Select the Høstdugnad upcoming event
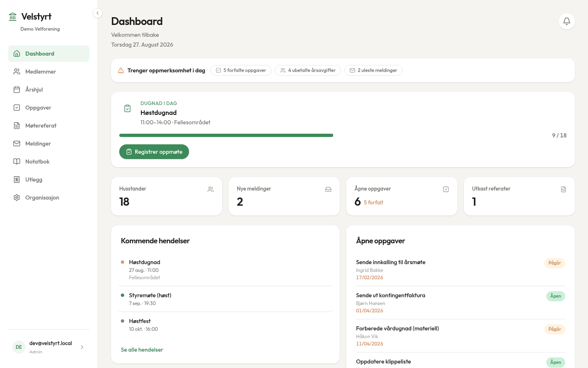Image resolution: width=588 pixels, height=368 pixels. pos(225,269)
